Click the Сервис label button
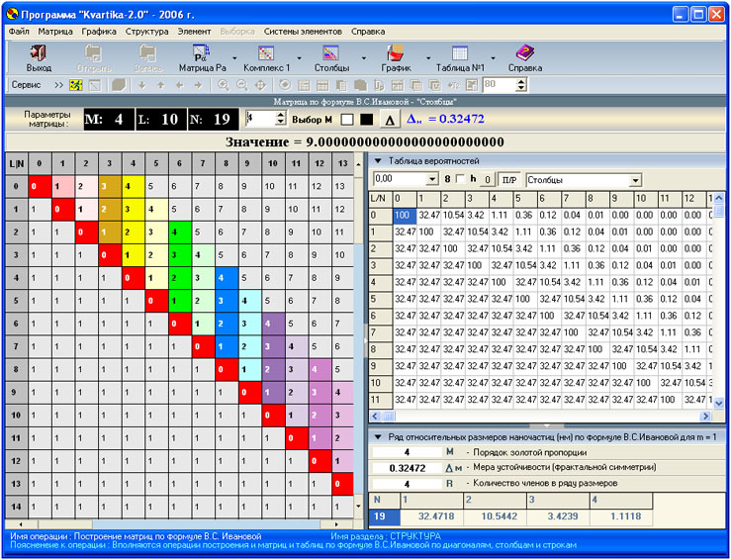The width and height of the screenshot is (731, 560). tap(26, 85)
